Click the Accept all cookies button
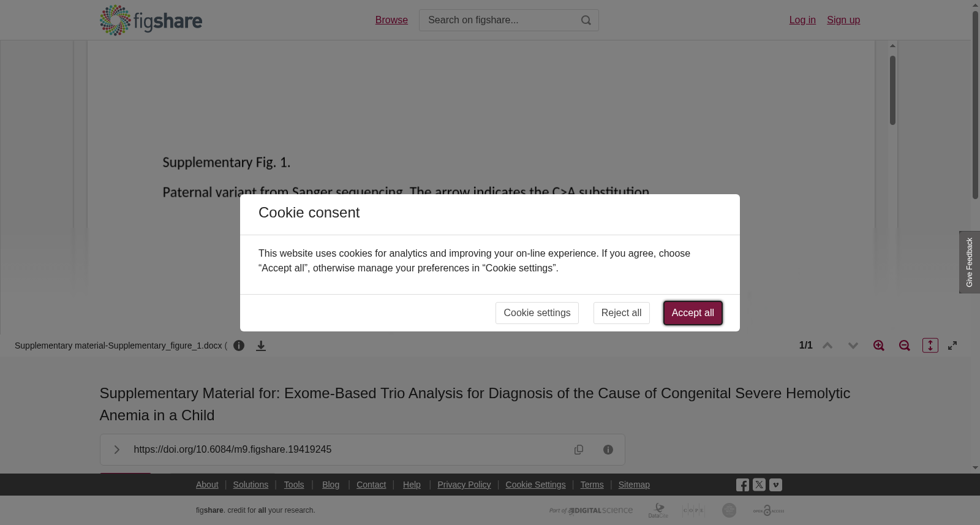980x525 pixels. tap(693, 313)
